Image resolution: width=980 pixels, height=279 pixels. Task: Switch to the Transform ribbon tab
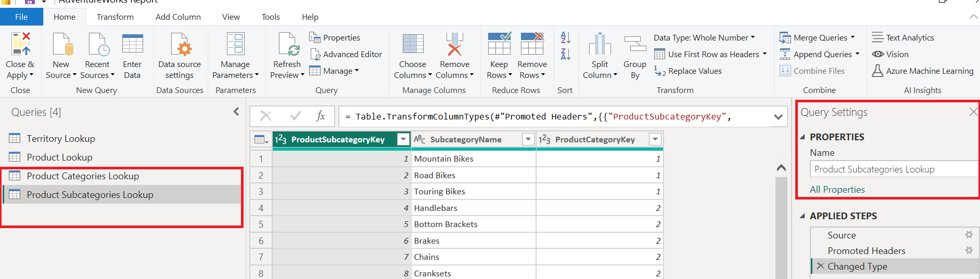(115, 17)
